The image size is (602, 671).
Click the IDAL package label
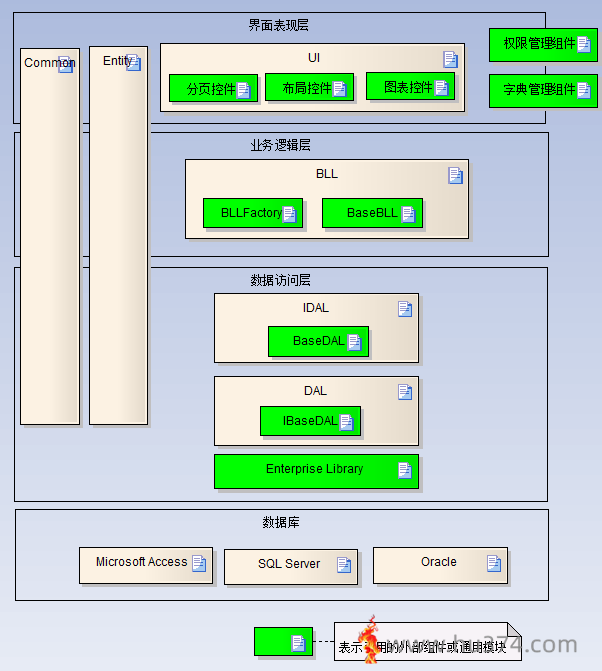(x=316, y=308)
